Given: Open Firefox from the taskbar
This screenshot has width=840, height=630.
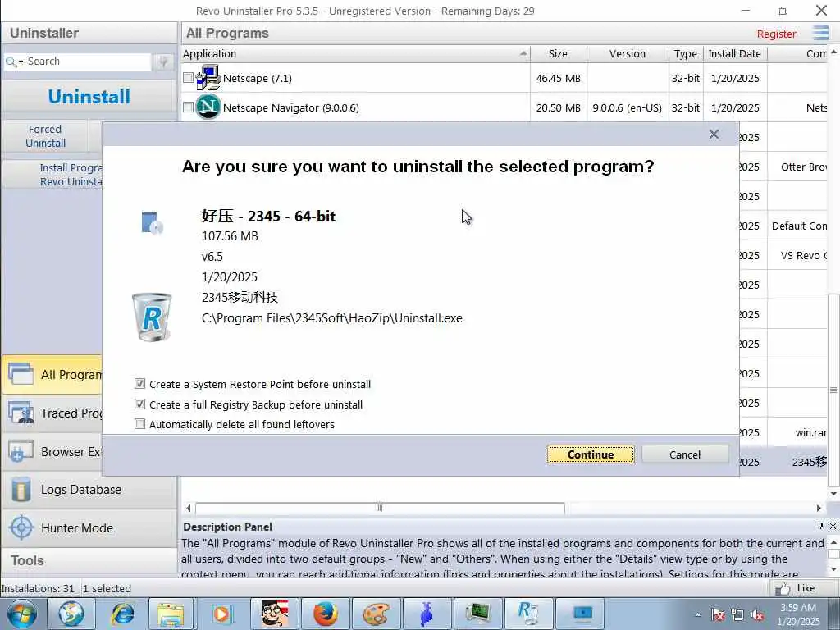Looking at the screenshot, I should pyautogui.click(x=325, y=614).
